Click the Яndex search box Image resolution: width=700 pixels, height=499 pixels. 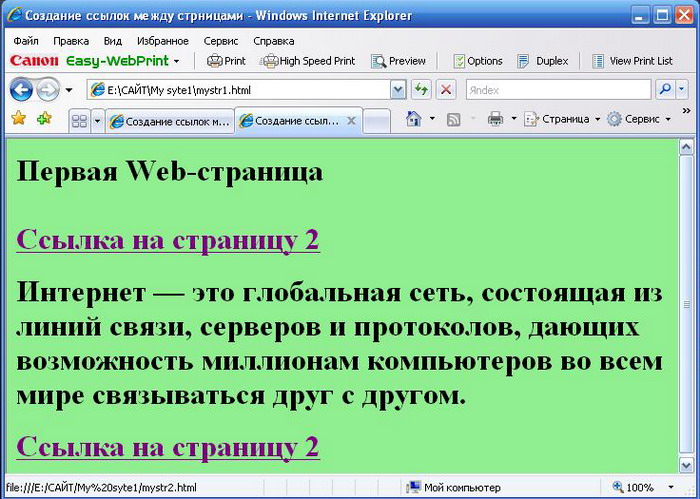(558, 90)
